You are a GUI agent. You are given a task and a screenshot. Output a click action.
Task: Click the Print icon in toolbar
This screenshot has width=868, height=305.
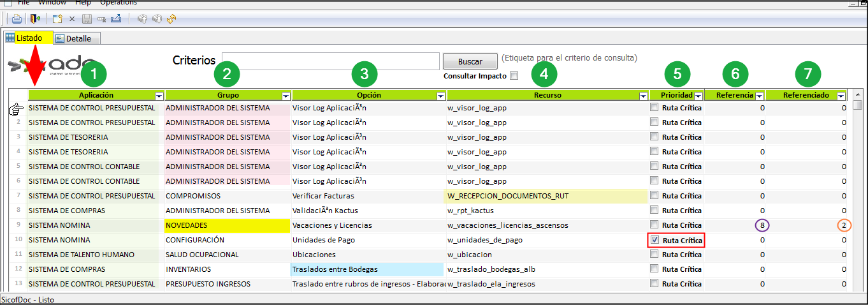pos(17,19)
